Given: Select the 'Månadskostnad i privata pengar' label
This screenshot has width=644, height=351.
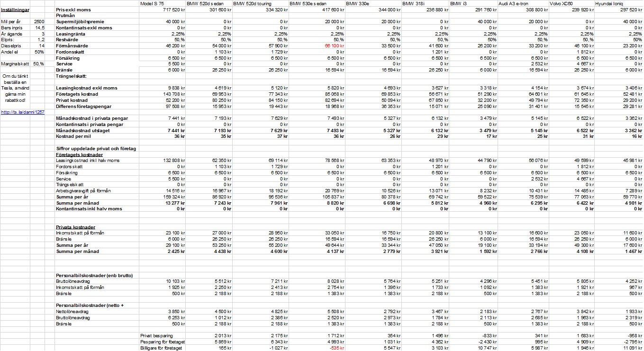Looking at the screenshot, I should coord(92,118).
